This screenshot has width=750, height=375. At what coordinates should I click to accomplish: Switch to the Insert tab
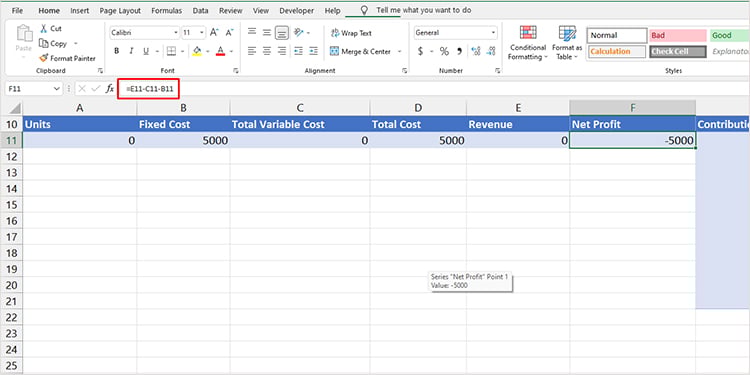79,11
